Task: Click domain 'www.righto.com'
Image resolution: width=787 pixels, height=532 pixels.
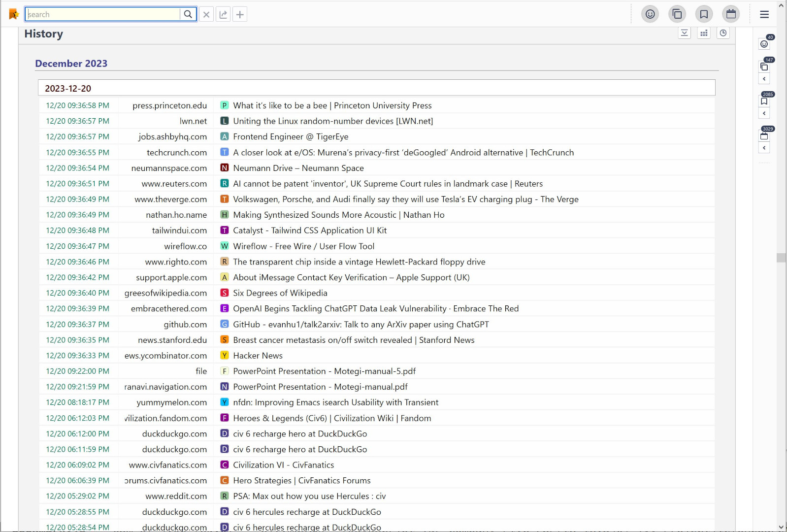Action: pos(176,262)
